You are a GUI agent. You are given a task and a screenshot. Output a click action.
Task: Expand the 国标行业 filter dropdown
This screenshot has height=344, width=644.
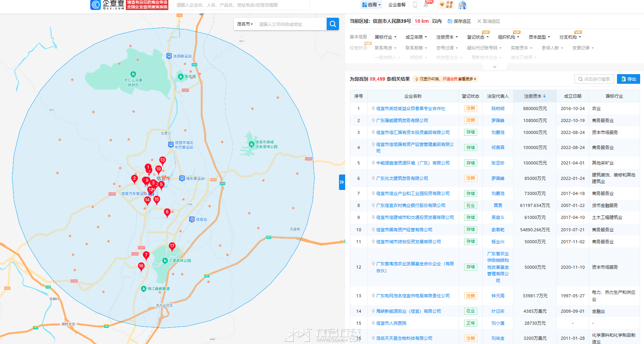(x=385, y=37)
